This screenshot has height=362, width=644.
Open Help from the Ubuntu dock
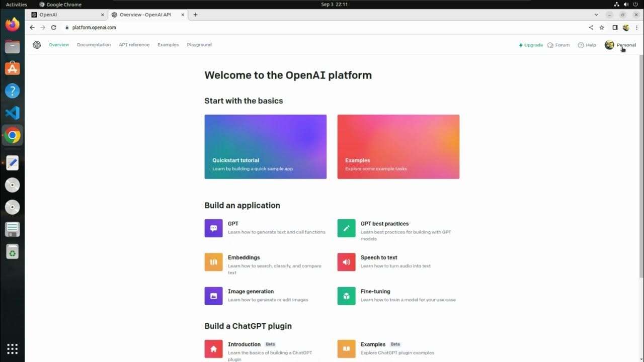pyautogui.click(x=12, y=91)
